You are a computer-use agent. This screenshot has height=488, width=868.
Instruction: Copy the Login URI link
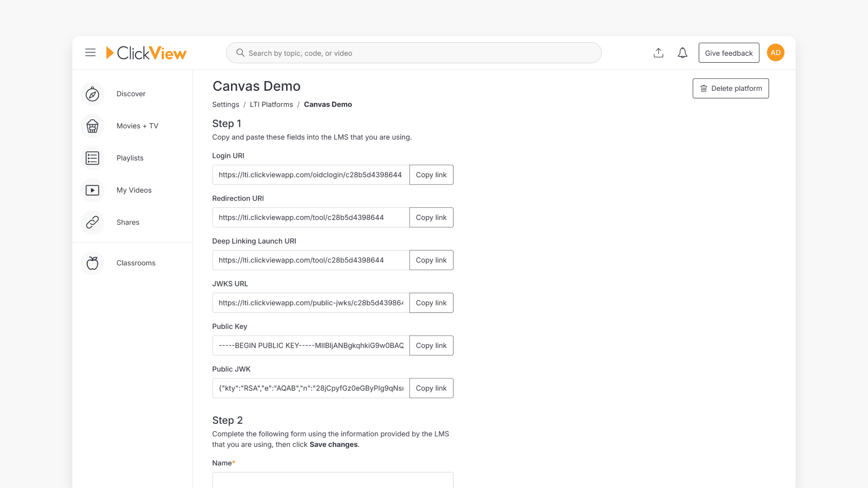pos(431,174)
